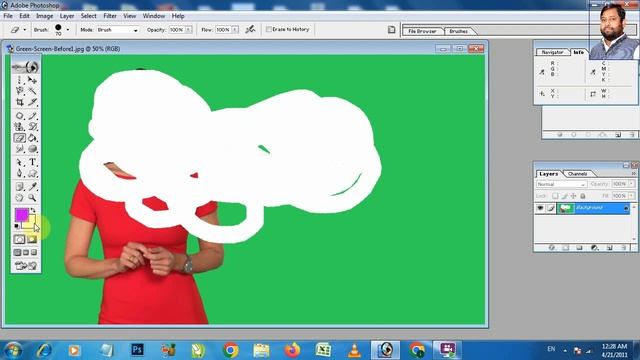Select the Zoom tool

click(x=32, y=198)
